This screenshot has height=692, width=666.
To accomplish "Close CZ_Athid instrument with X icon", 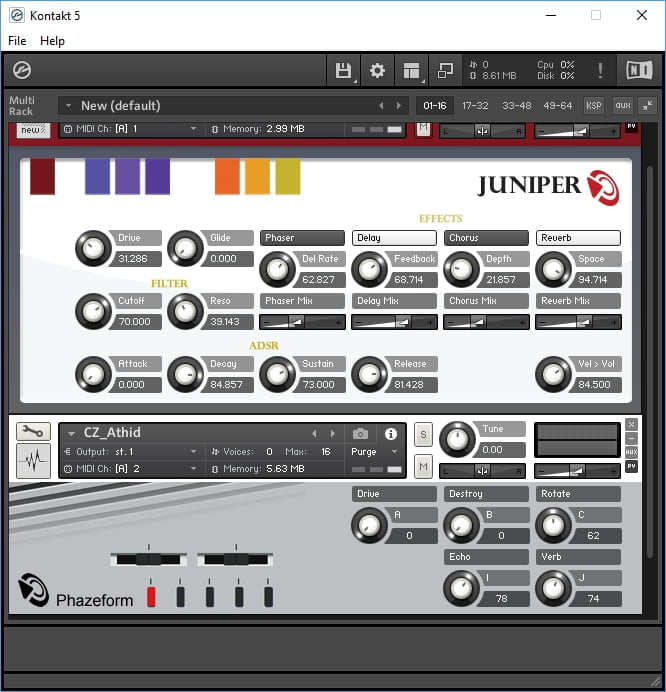I will pyautogui.click(x=632, y=425).
